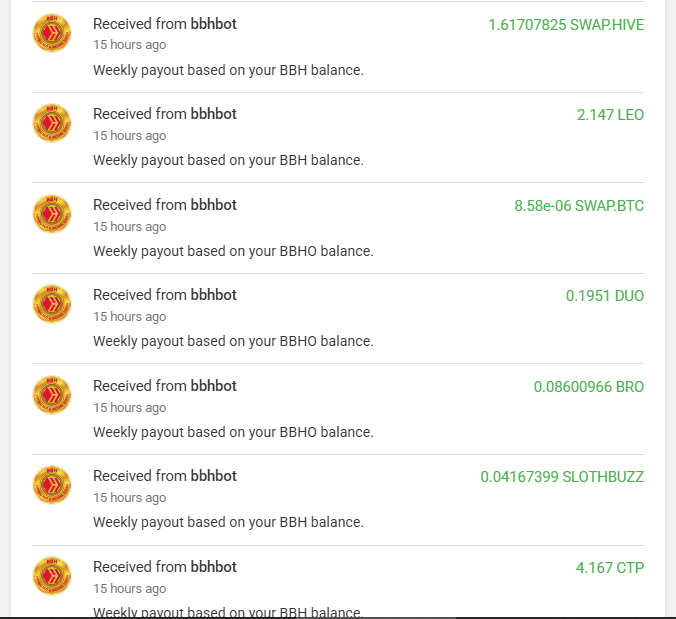676x619 pixels.
Task: Visit the bbhbot sender in the DUO transaction
Action: (213, 295)
